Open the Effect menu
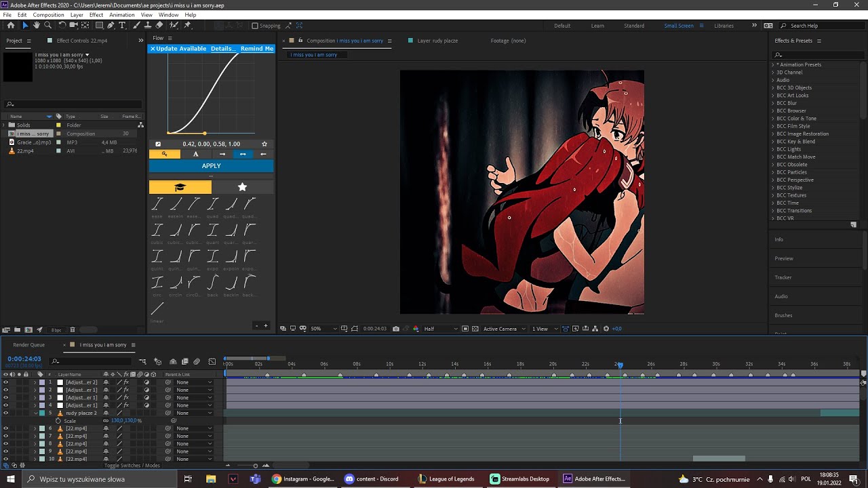 (x=96, y=15)
